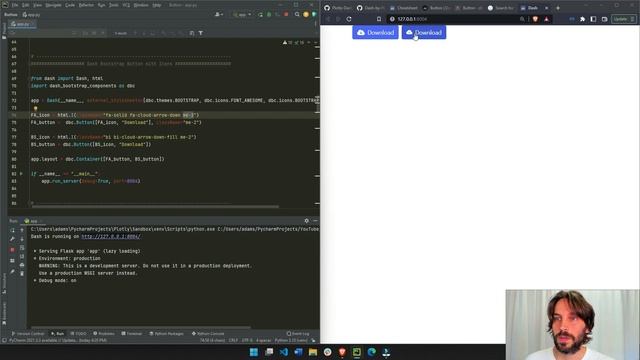This screenshot has width=640, height=360.
Task: Click the up arrow in Run panel
Action: click(22, 230)
